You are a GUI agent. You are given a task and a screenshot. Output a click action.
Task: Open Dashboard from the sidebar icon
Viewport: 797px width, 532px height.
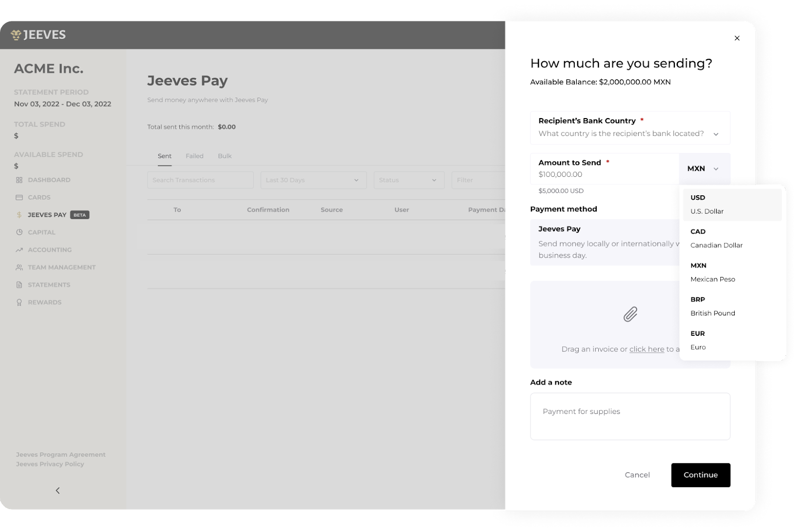click(x=19, y=180)
